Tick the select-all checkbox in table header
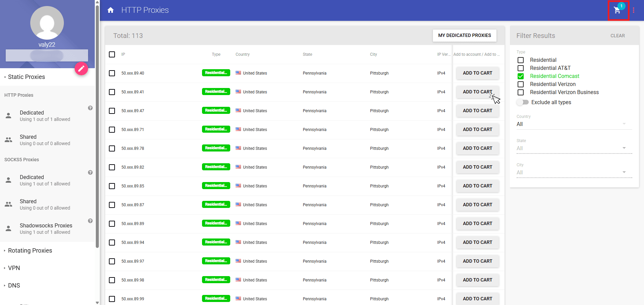 tap(112, 54)
